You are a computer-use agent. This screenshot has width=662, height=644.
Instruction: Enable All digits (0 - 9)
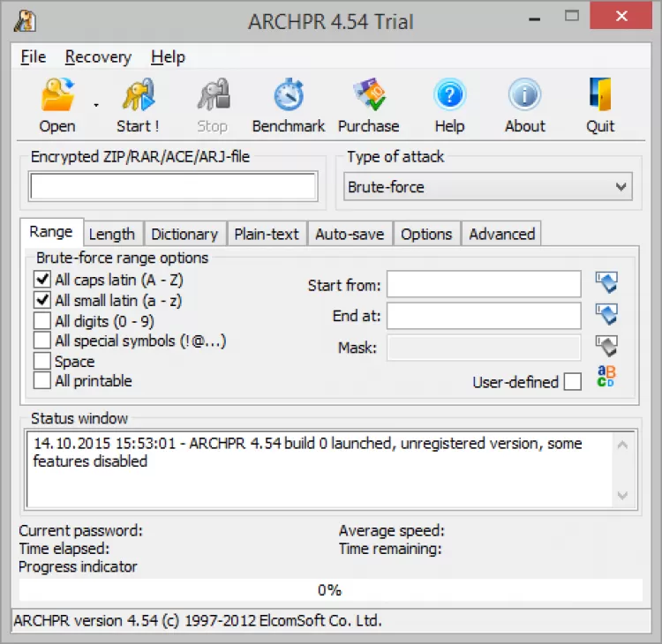tap(42, 321)
